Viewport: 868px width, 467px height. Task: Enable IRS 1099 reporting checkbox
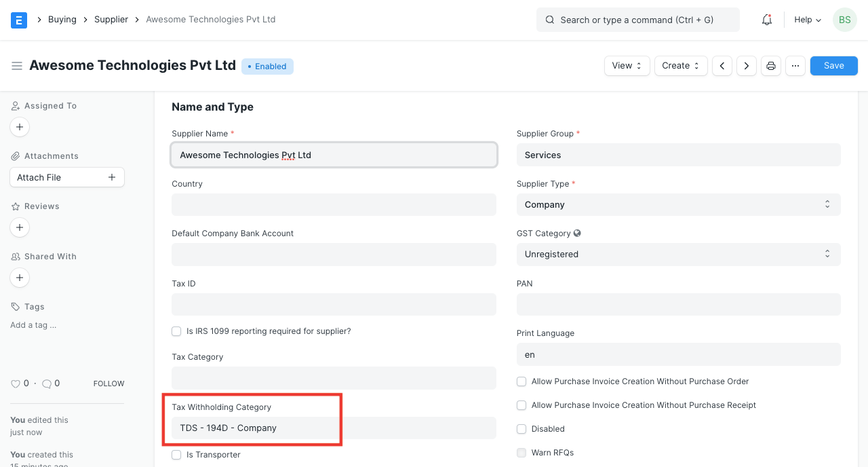click(177, 331)
